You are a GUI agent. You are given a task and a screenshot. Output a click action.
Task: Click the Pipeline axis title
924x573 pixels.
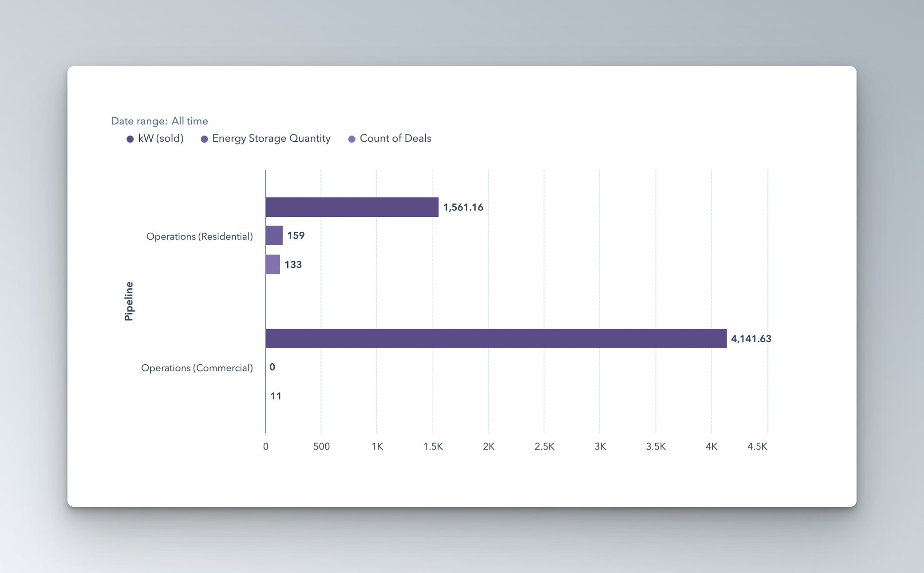coord(129,301)
